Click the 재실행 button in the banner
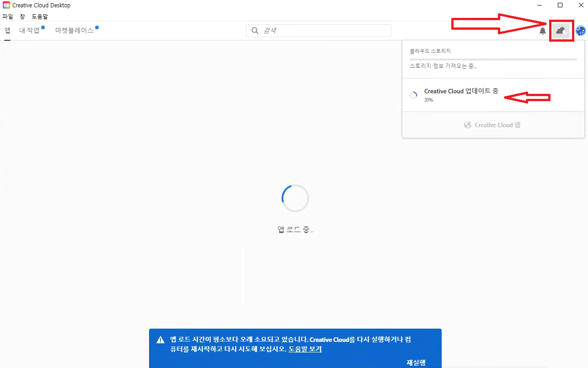 pyautogui.click(x=416, y=363)
